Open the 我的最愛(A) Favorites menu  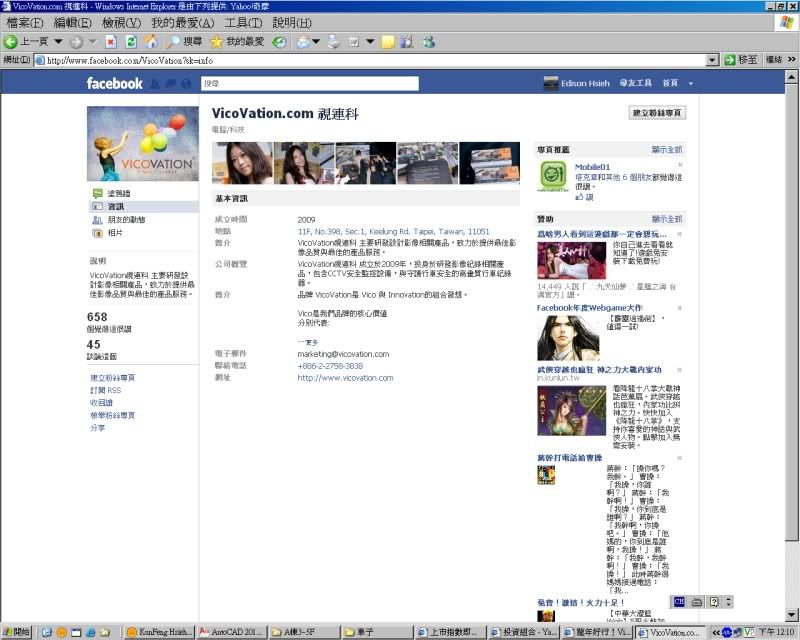point(183,23)
